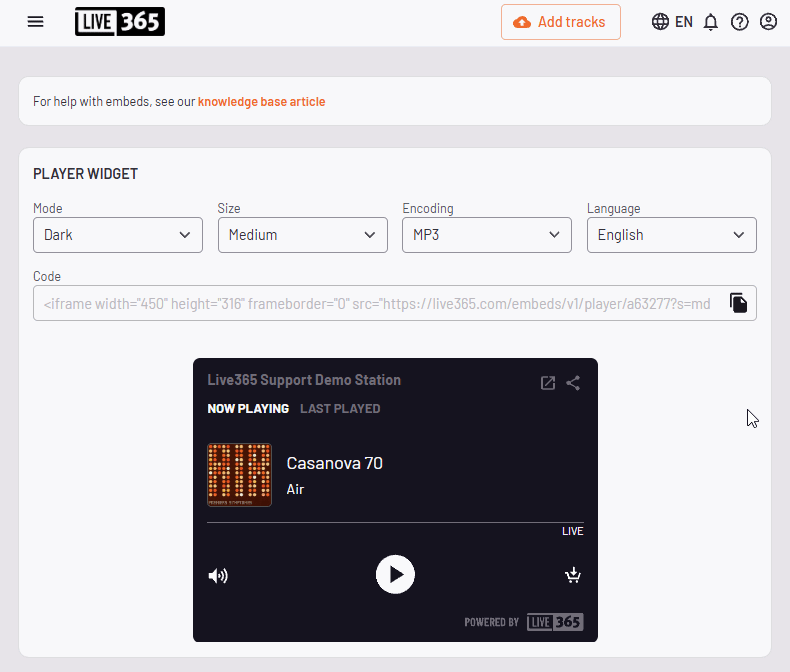Screen dimensions: 790x672
Task: Click the Casanova 70 track title
Action: pos(335,463)
